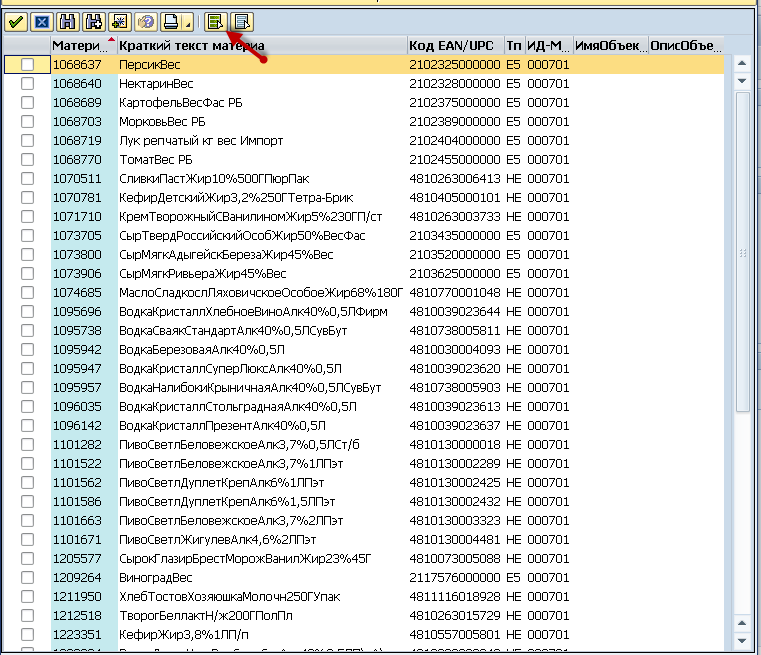Click the Код EAN/UPC column header
Screen dimensions: 761x655
click(x=456, y=46)
